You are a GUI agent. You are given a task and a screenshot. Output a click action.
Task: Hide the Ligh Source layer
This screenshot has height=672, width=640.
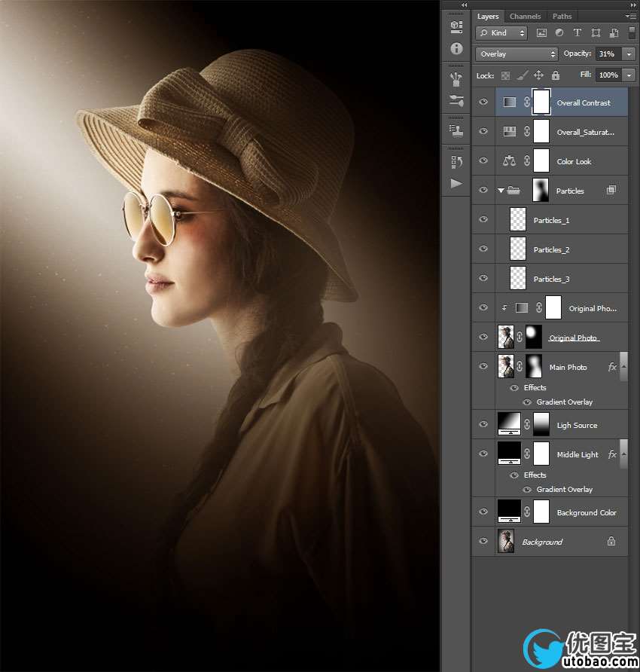pyautogui.click(x=483, y=424)
